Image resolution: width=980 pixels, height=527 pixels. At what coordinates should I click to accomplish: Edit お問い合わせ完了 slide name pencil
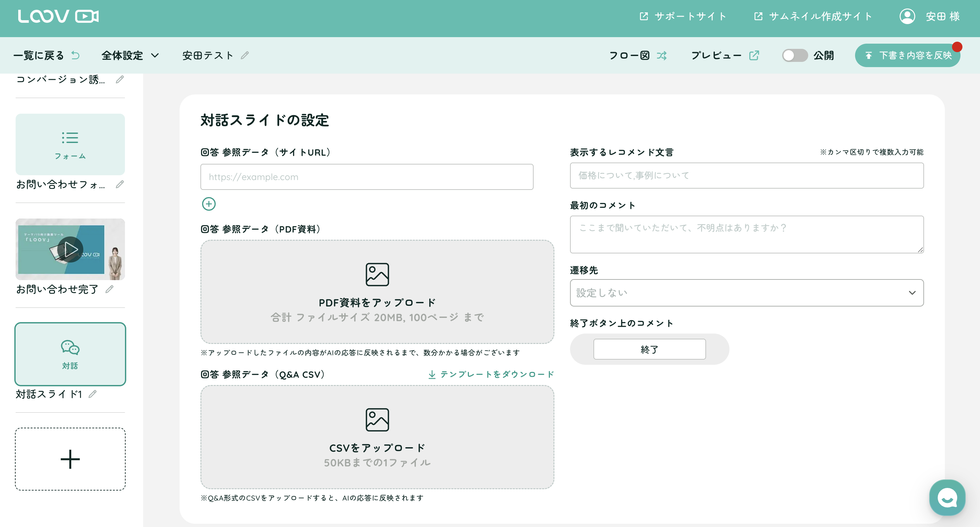[x=110, y=289]
